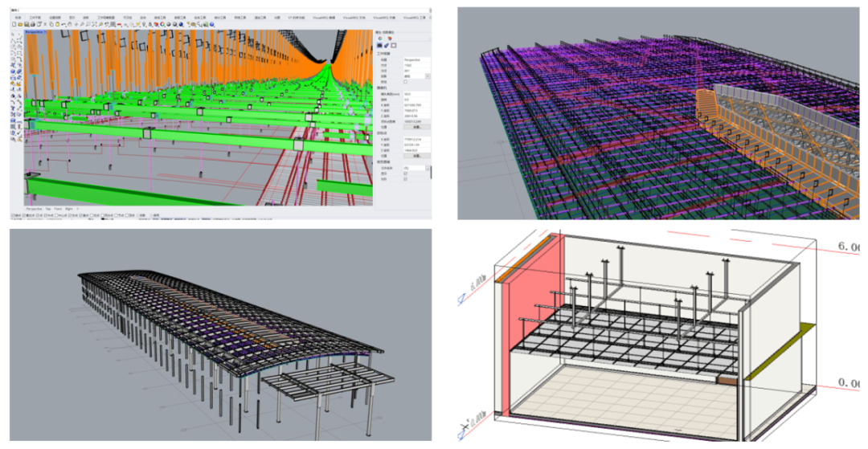Screen dimensions: 868x449
Task: Toggle the 锁定 checkbox in viewport properties
Action: click(405, 82)
